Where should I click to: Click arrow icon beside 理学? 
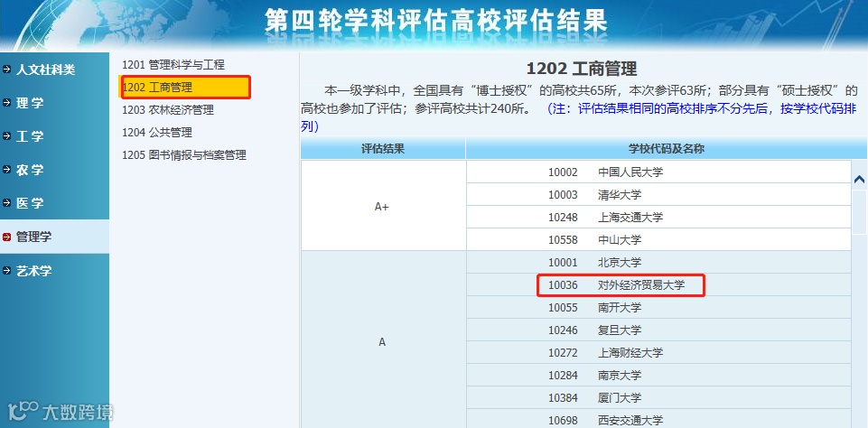point(6,103)
